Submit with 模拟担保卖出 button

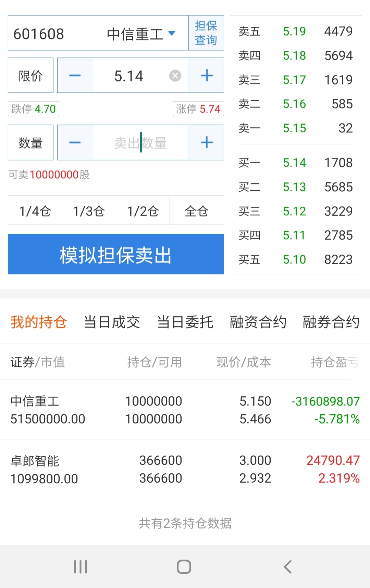116,254
